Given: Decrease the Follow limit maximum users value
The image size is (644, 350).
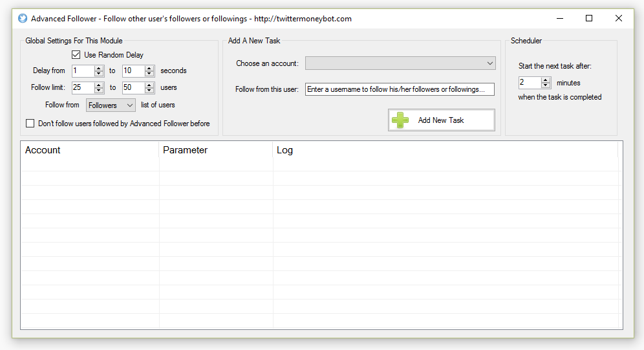Looking at the screenshot, I should click(x=149, y=91).
